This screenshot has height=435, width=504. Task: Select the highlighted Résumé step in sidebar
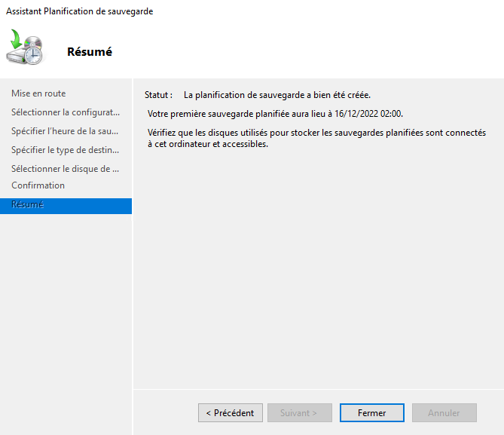(66, 206)
